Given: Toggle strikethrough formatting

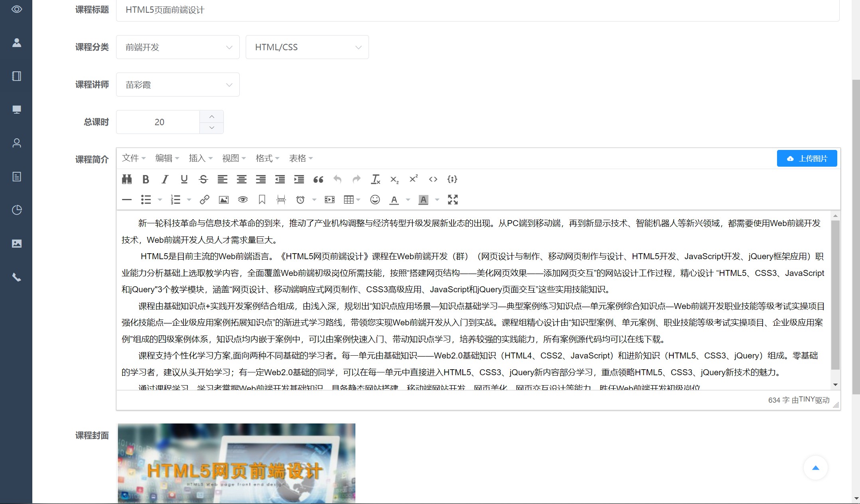Looking at the screenshot, I should pyautogui.click(x=203, y=179).
